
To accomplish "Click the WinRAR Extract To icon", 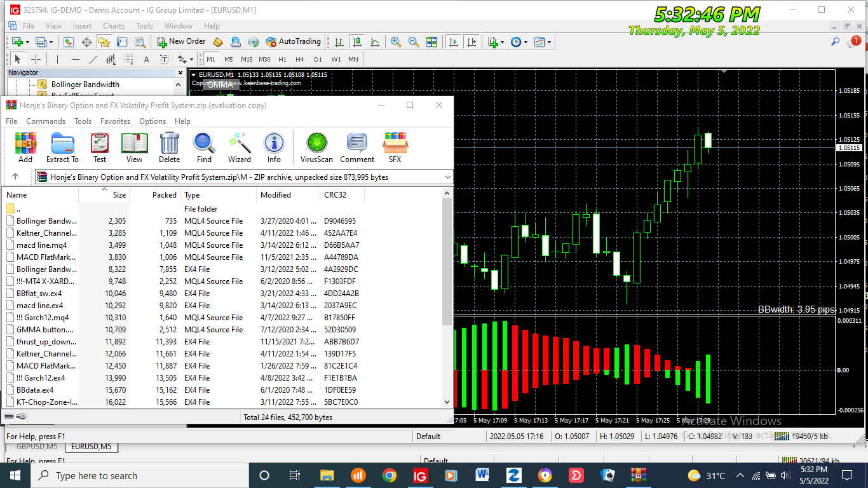I will tap(62, 147).
